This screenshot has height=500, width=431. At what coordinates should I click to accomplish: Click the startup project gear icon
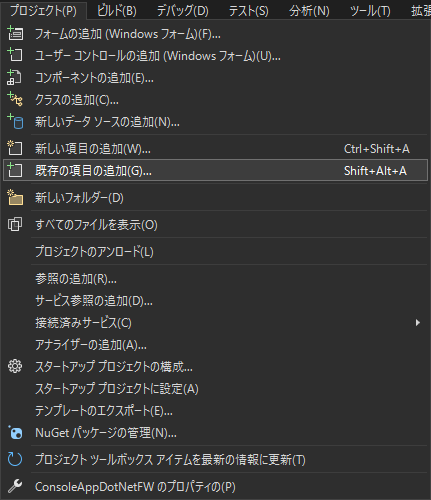pos(15,366)
